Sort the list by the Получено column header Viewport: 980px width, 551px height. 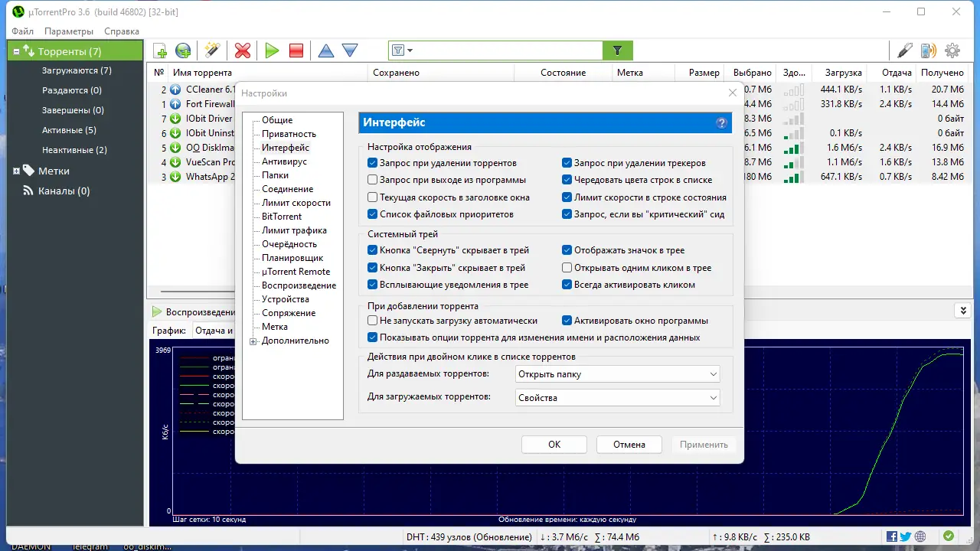coord(942,73)
